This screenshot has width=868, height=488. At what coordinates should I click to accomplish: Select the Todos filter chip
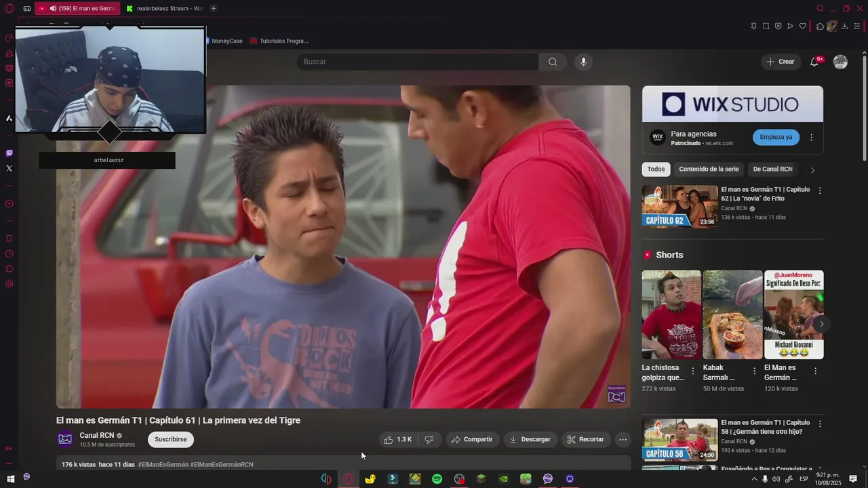point(656,169)
